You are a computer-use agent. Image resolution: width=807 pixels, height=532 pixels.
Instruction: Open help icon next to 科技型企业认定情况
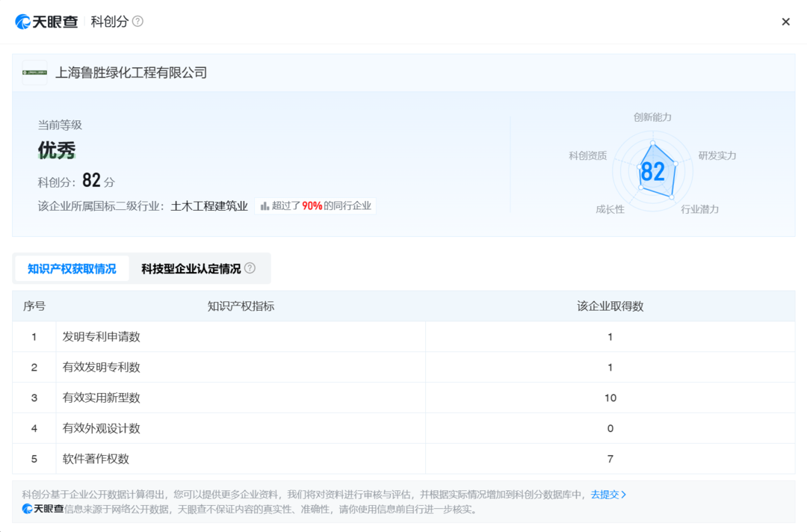[250, 268]
